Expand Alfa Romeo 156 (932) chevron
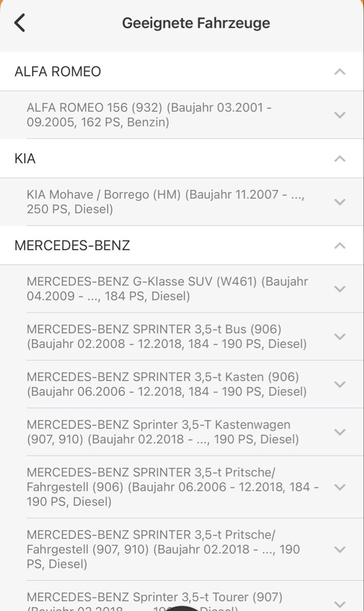364x611 pixels. 340,115
